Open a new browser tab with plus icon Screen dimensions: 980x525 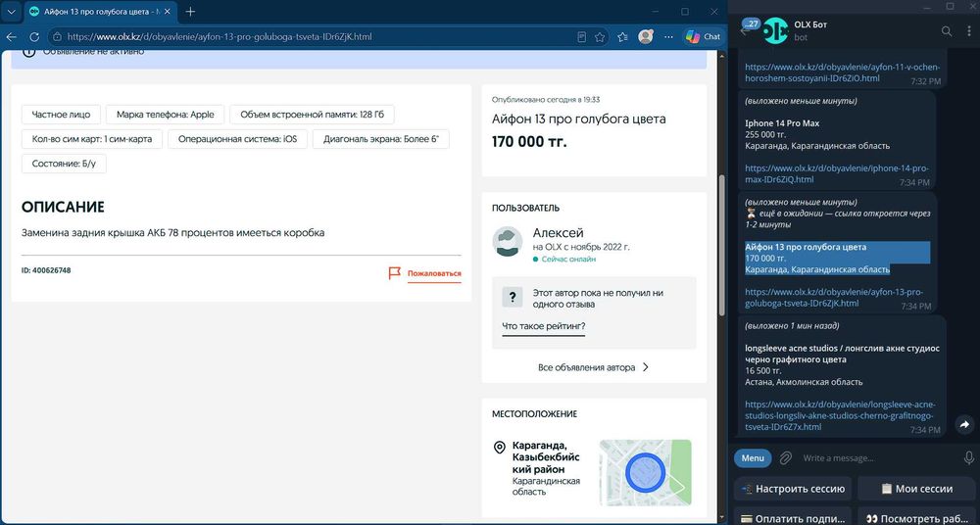[x=191, y=12]
